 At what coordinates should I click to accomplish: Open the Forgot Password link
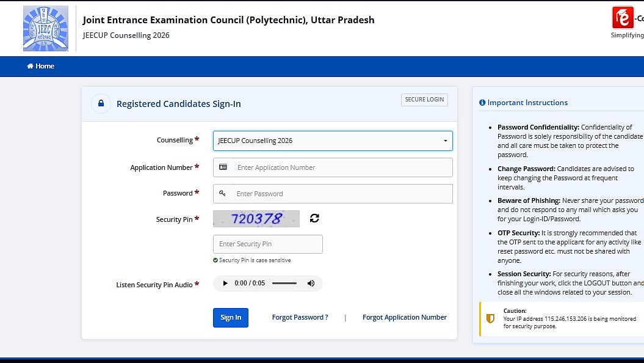(x=300, y=317)
